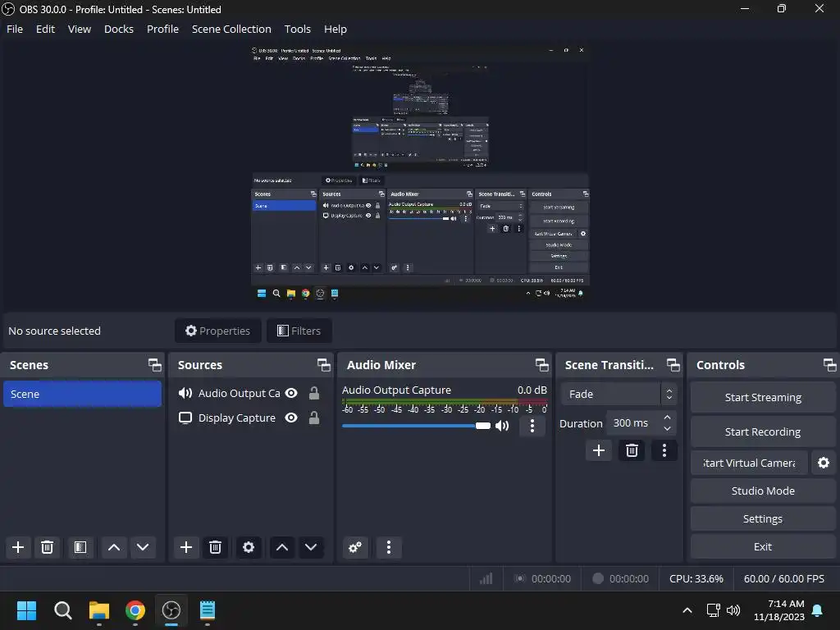Open the Fade transition dropdown
The image size is (840, 630).
[619, 394]
